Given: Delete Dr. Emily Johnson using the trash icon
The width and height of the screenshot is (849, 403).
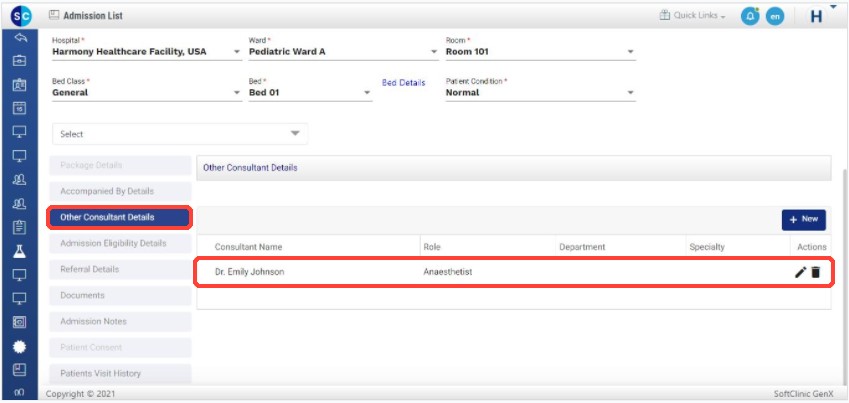Looking at the screenshot, I should (x=815, y=272).
